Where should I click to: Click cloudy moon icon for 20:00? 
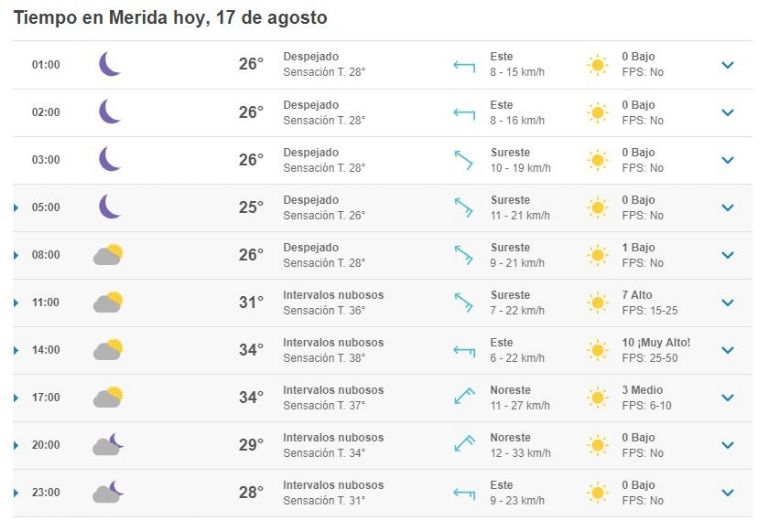coord(108,444)
